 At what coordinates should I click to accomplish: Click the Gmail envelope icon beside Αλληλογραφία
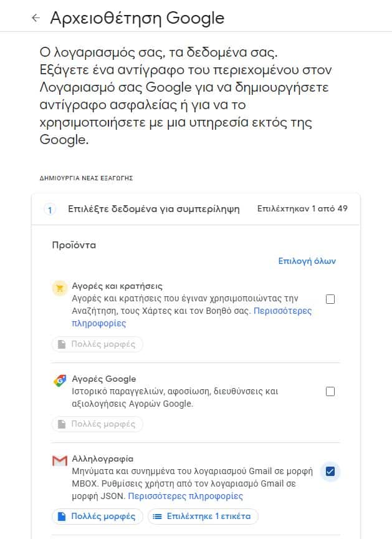coord(60,460)
